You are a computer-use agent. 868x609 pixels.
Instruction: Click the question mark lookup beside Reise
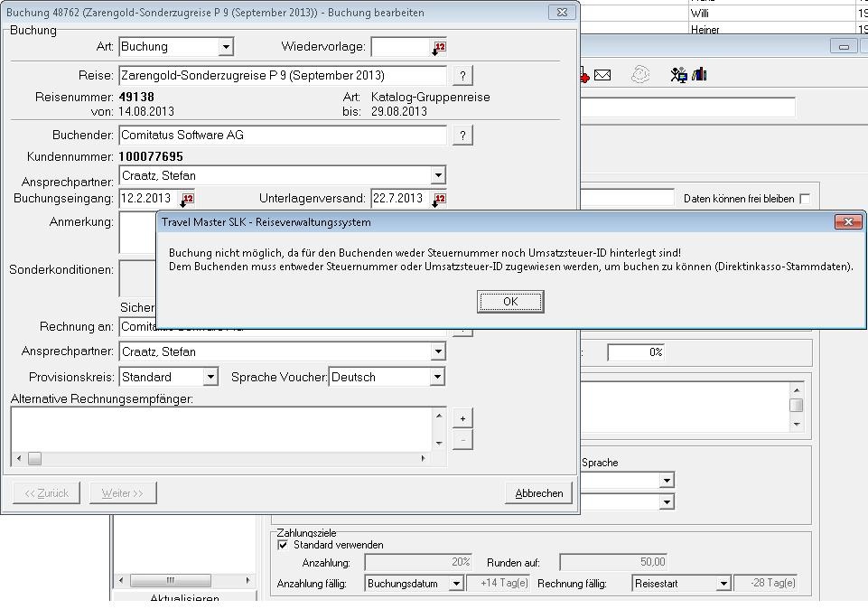point(462,76)
